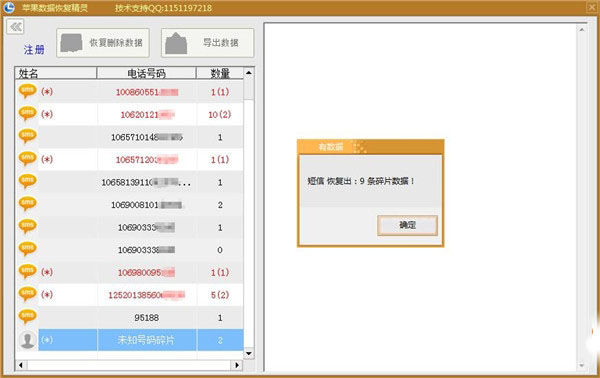
Task: Sort by the 电话号码 column header
Action: pos(147,73)
